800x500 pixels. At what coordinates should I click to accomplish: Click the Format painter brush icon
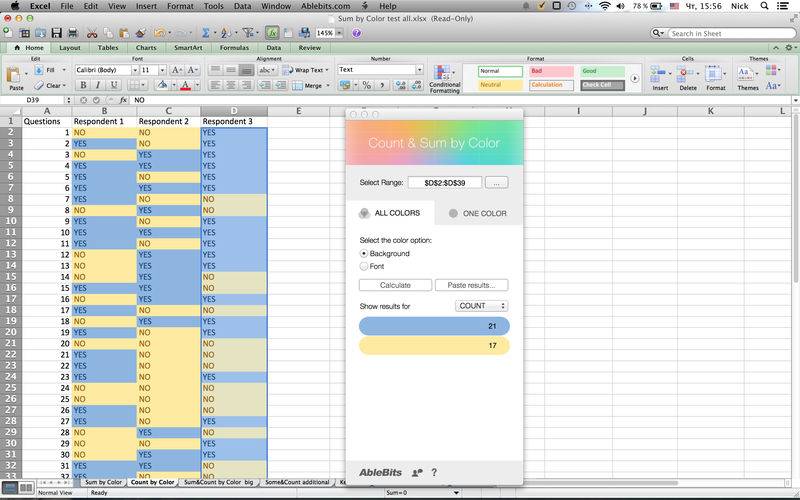pyautogui.click(x=140, y=33)
